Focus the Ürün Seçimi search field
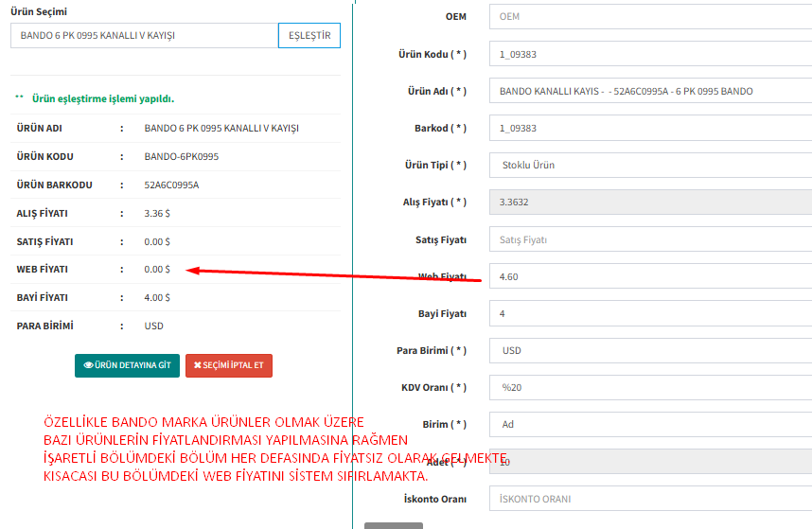The image size is (812, 529). pyautogui.click(x=144, y=35)
